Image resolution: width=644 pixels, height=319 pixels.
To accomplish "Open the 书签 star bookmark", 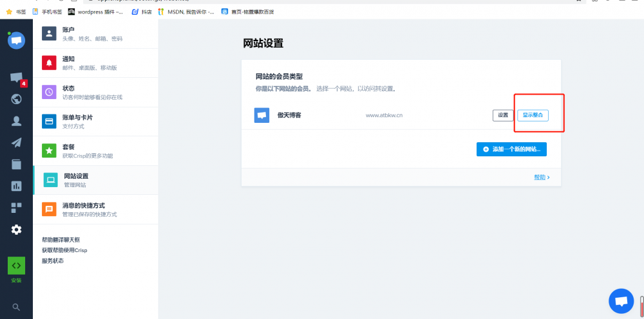I will (16, 12).
